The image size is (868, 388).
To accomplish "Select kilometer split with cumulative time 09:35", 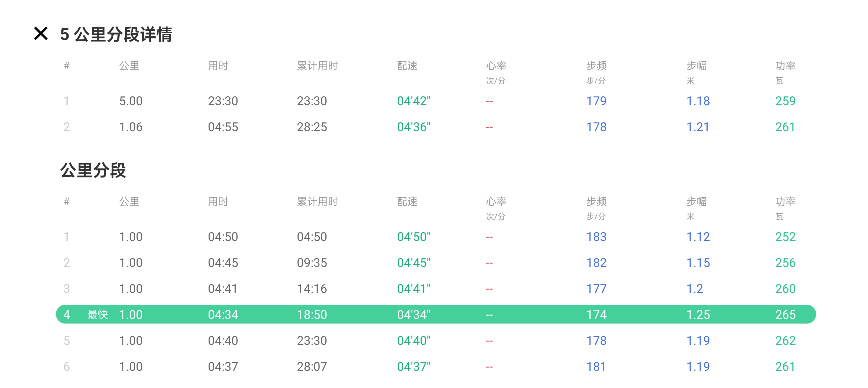I will point(312,263).
